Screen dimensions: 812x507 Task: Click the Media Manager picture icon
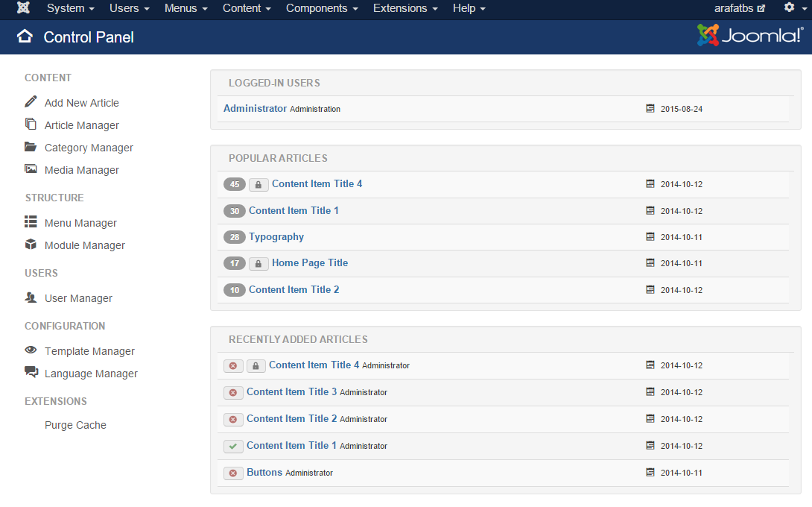[x=31, y=169]
